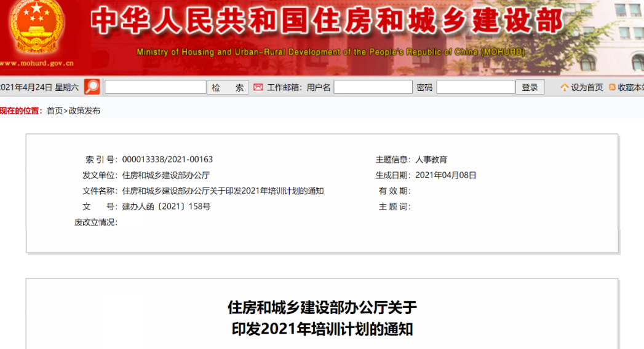The height and width of the screenshot is (349, 644).
Task: Select index number 000013338/2021-00163
Action: (x=167, y=159)
